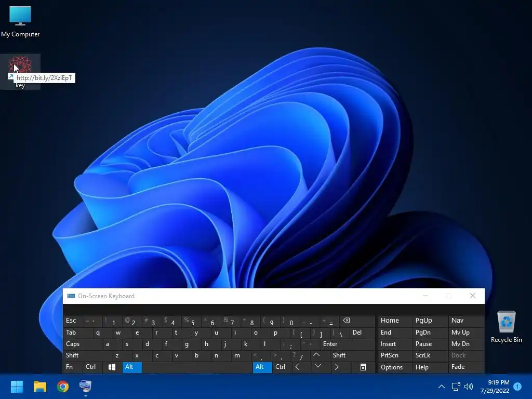This screenshot has width=532, height=399.
Task: Toggle the left Ctrl key
Action: [92, 367]
